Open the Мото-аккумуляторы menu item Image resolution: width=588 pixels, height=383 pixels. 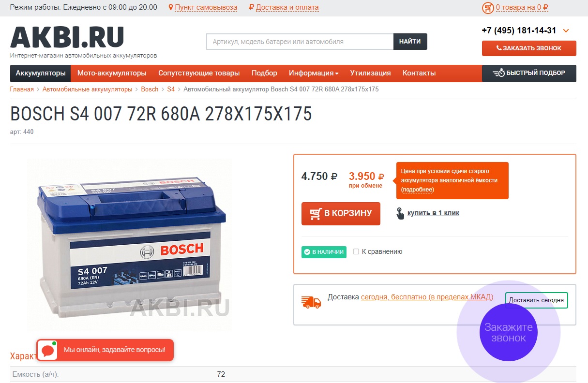112,73
